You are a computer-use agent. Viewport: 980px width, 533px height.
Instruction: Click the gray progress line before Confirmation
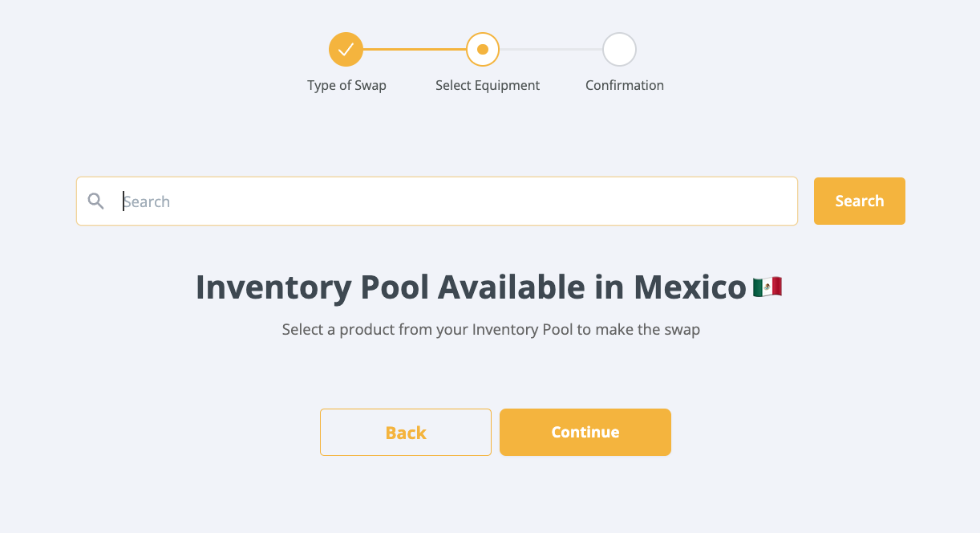click(551, 50)
